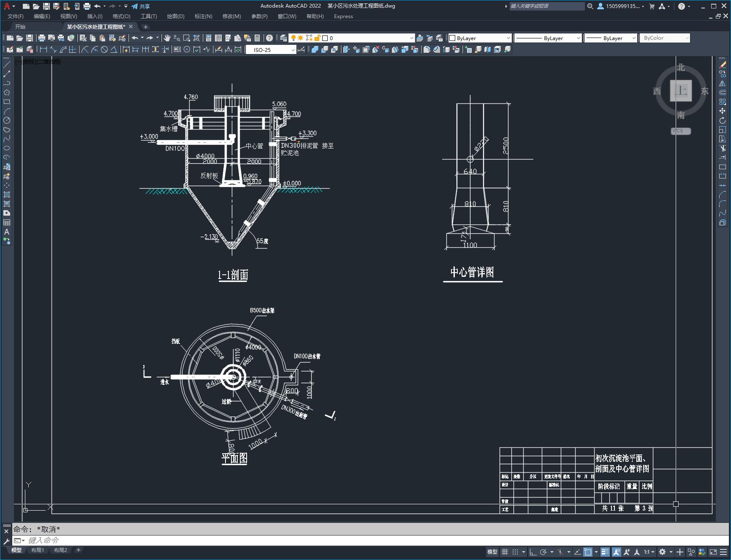Toggle ortho mode in status bar
This screenshot has width=731, height=560.
coord(533,552)
